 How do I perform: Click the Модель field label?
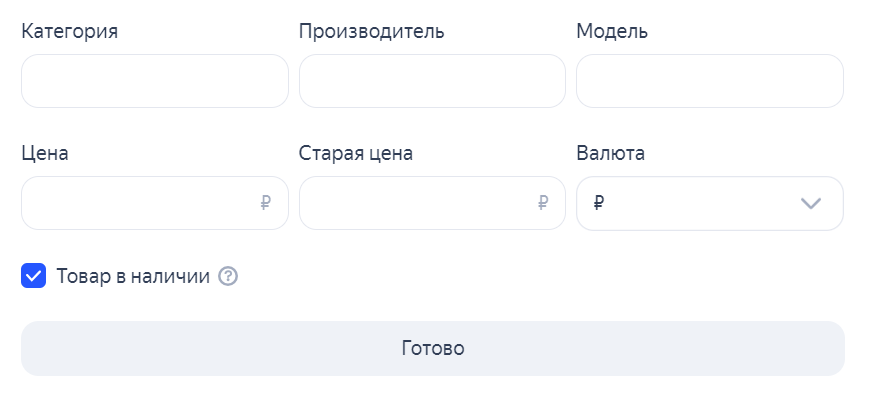[x=612, y=31]
